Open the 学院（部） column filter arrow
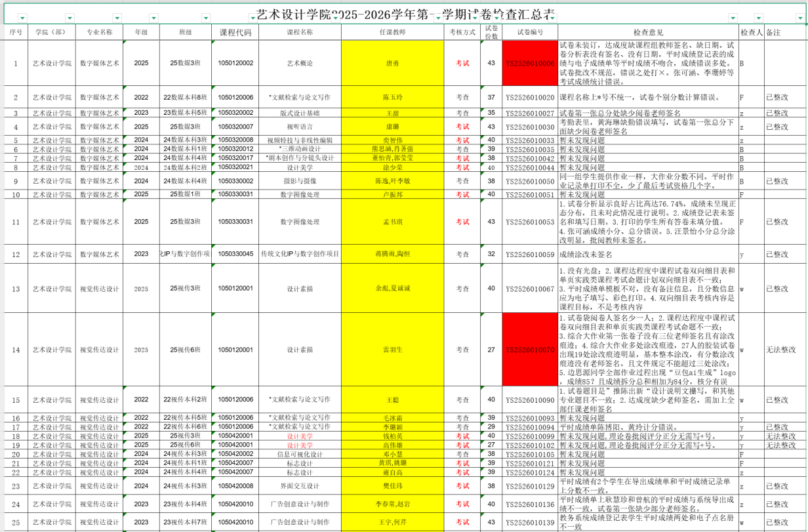808x532 pixels. tap(70, 18)
